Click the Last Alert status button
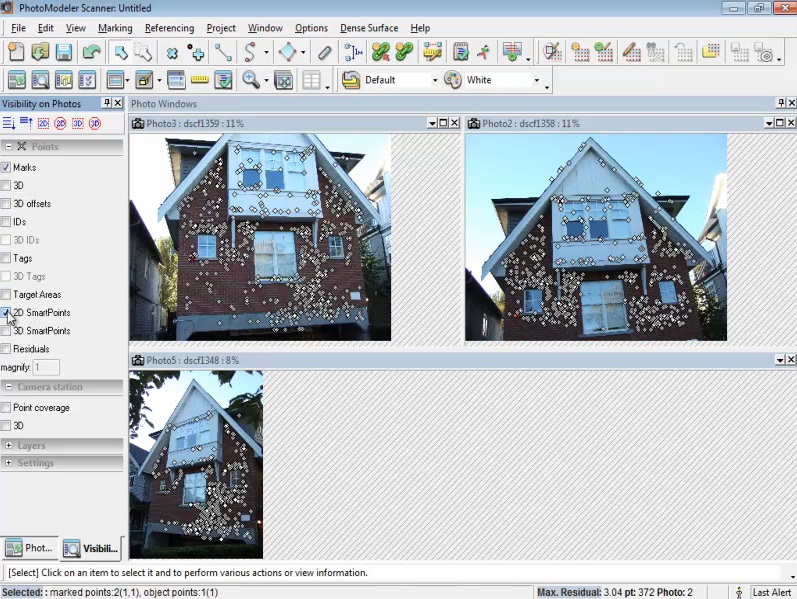The height and width of the screenshot is (599, 797). tap(771, 592)
